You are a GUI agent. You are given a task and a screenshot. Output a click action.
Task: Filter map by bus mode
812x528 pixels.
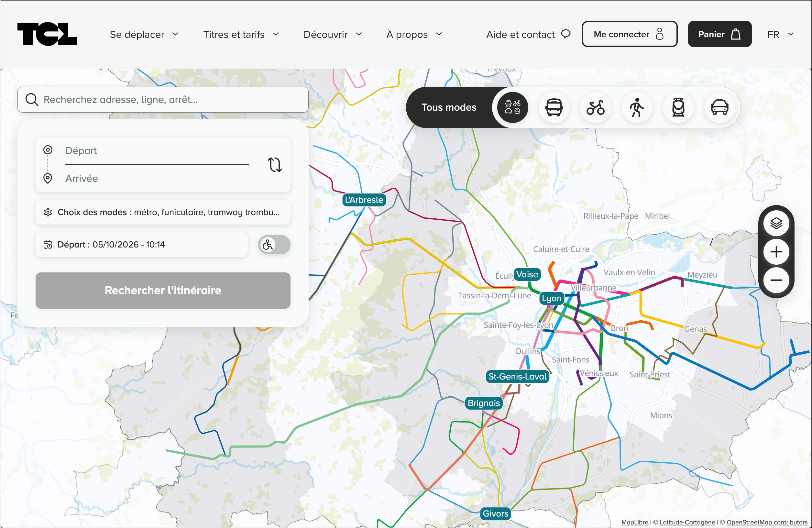(x=554, y=107)
